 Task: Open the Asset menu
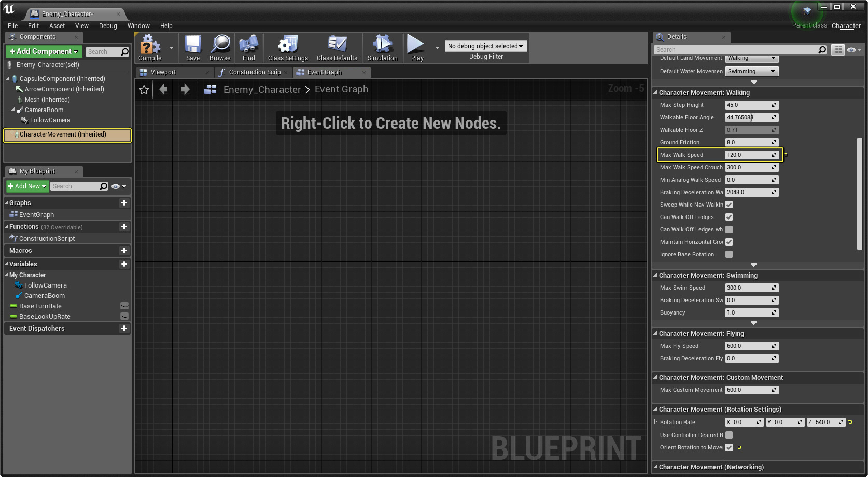(57, 26)
